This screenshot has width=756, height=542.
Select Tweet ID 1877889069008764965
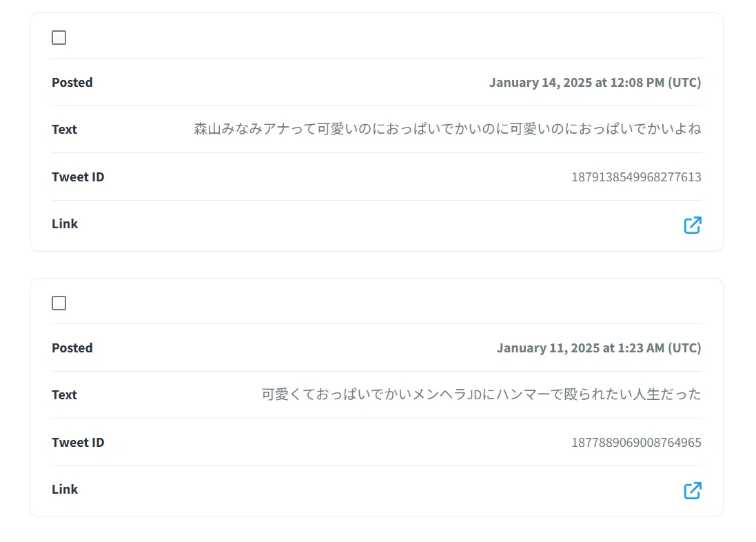coord(636,443)
